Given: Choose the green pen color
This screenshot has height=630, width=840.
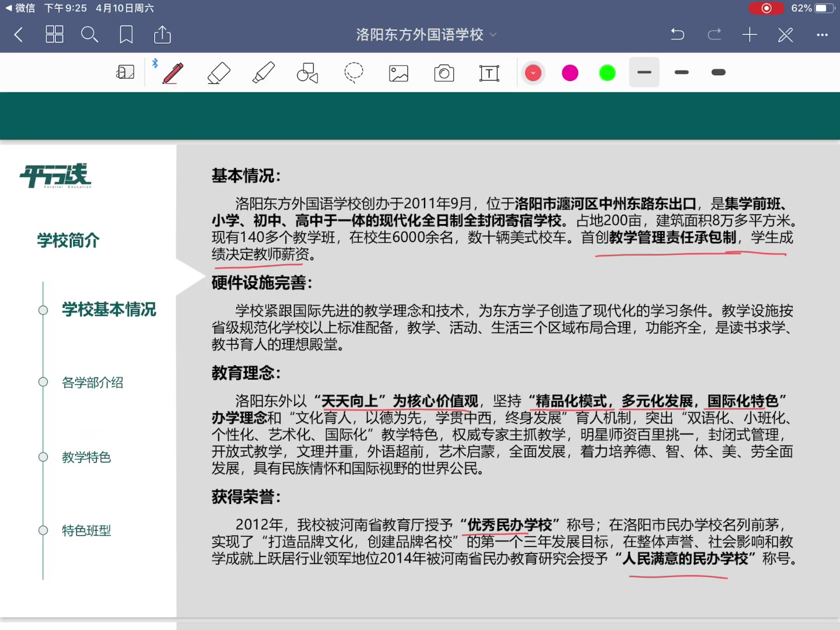Looking at the screenshot, I should (607, 73).
